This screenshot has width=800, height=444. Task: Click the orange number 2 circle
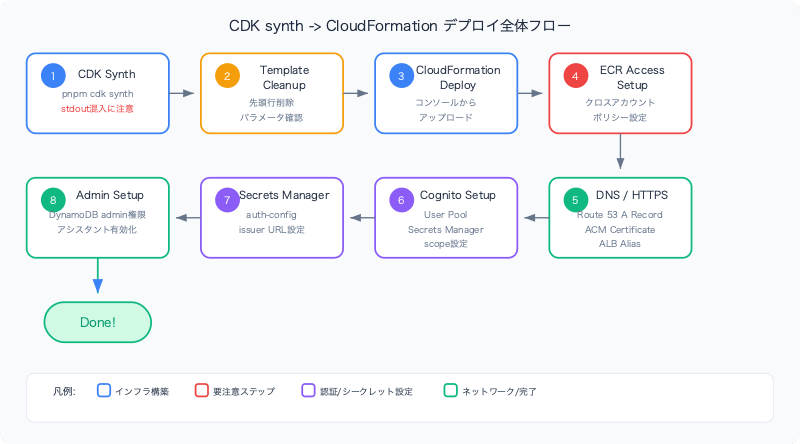pos(228,76)
